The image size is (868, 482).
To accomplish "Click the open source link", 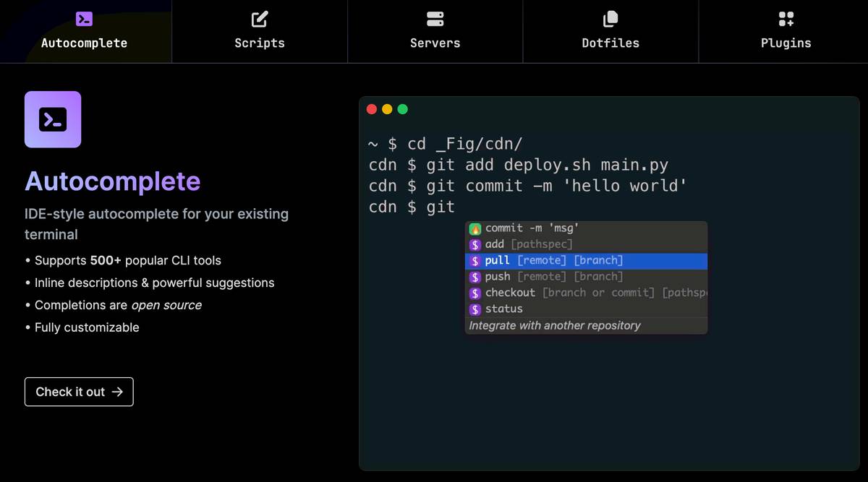I will coord(168,305).
